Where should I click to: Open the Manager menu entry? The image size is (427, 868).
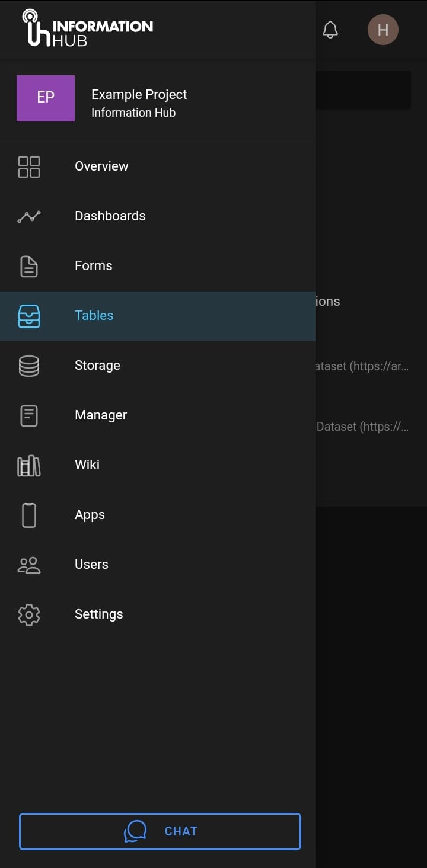101,415
